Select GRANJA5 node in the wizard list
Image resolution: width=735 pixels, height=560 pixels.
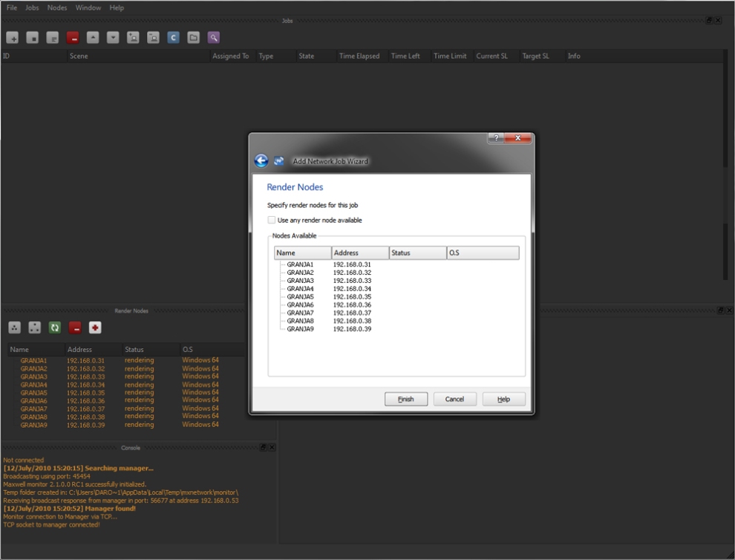coord(300,296)
